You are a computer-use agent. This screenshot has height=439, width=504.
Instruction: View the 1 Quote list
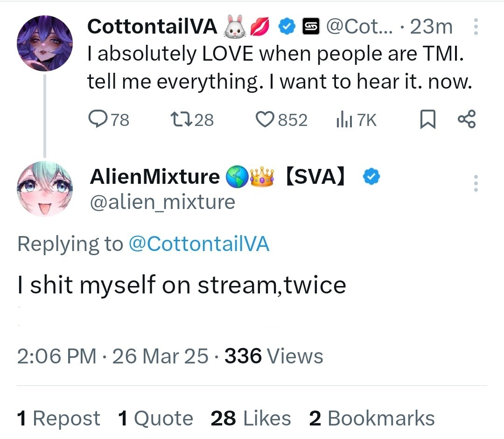(x=155, y=418)
